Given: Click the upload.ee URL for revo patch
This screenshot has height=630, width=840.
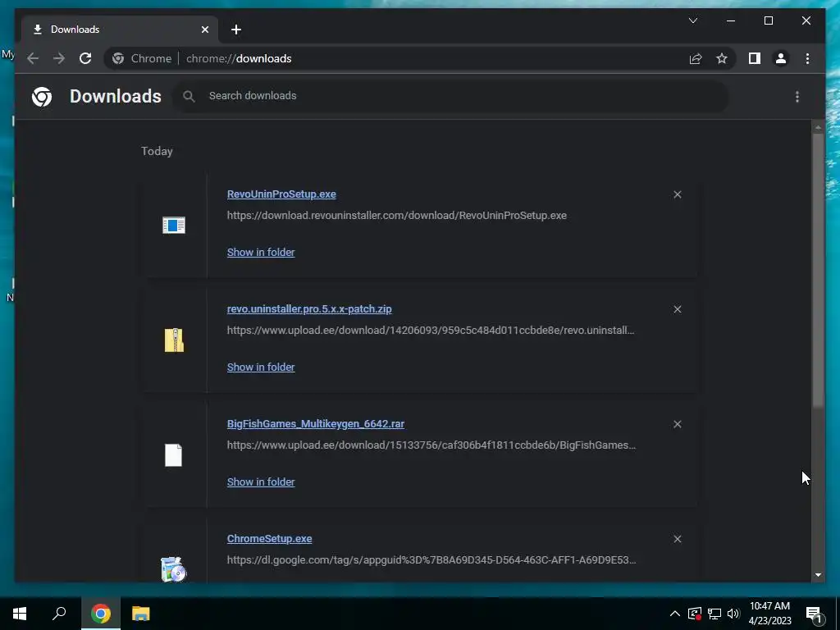Looking at the screenshot, I should pos(431,330).
